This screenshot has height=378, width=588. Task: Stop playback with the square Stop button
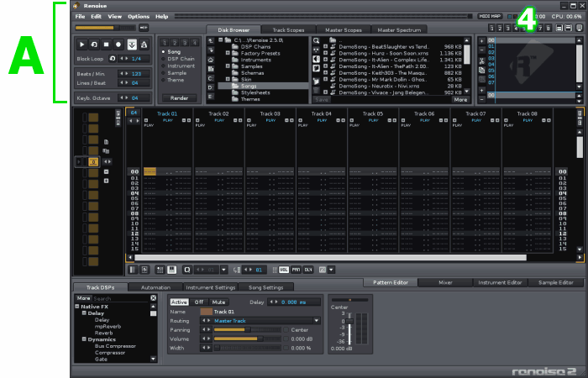tap(107, 45)
